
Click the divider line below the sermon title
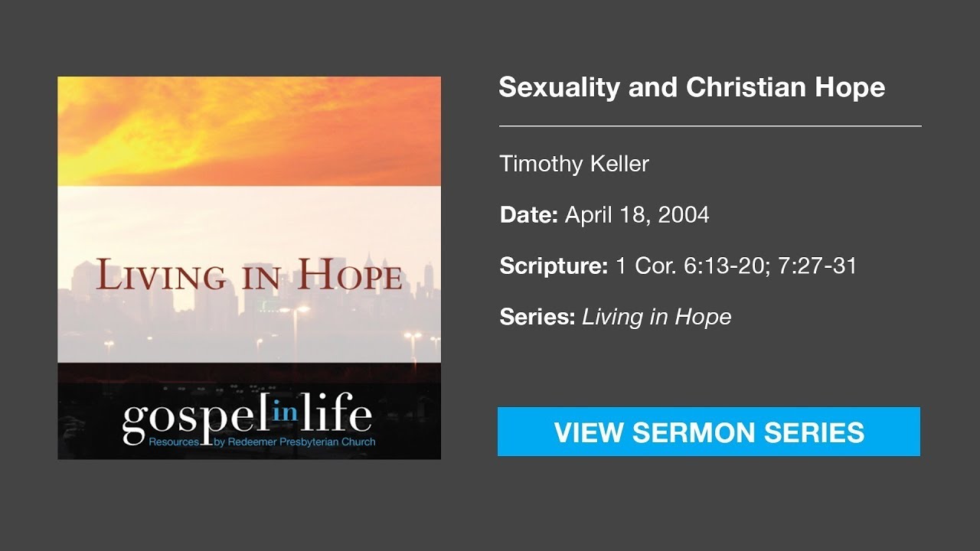click(x=710, y=126)
